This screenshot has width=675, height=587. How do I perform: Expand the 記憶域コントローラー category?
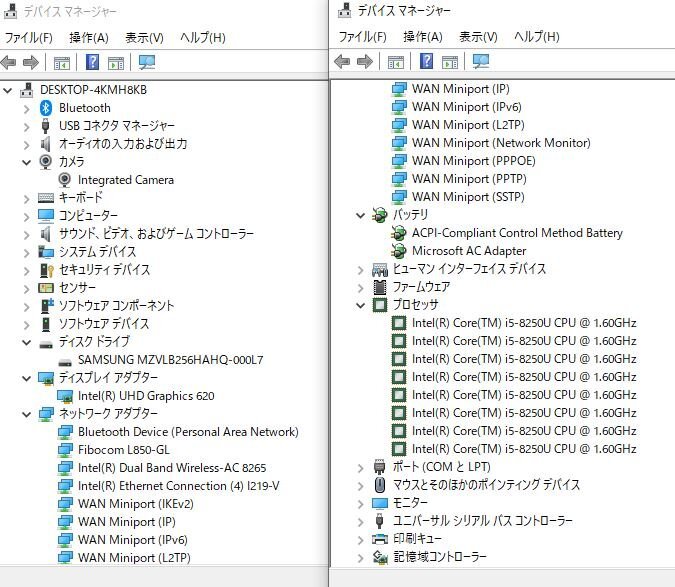(361, 558)
